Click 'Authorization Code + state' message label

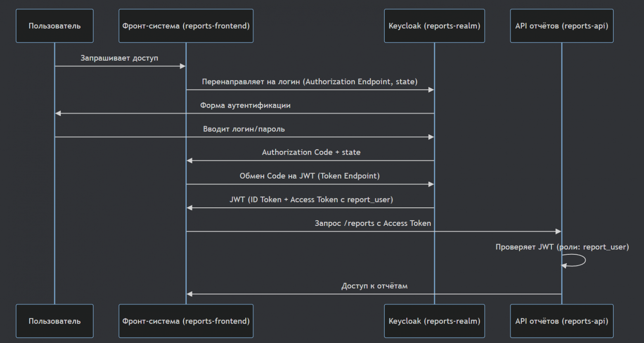[x=311, y=153]
